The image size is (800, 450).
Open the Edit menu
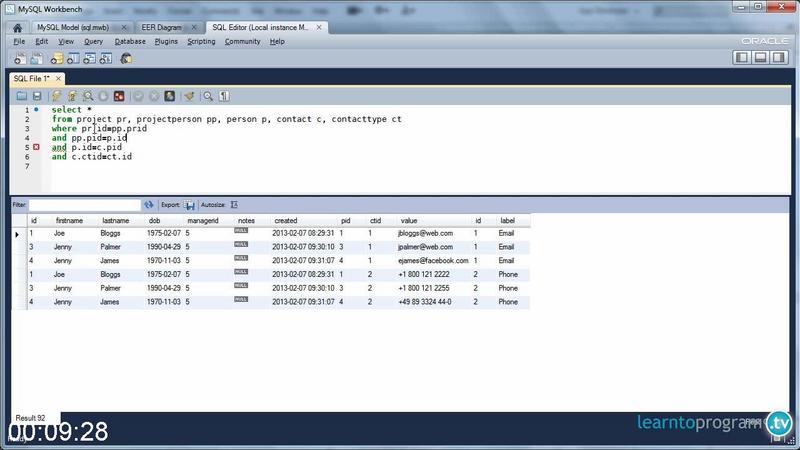41,41
